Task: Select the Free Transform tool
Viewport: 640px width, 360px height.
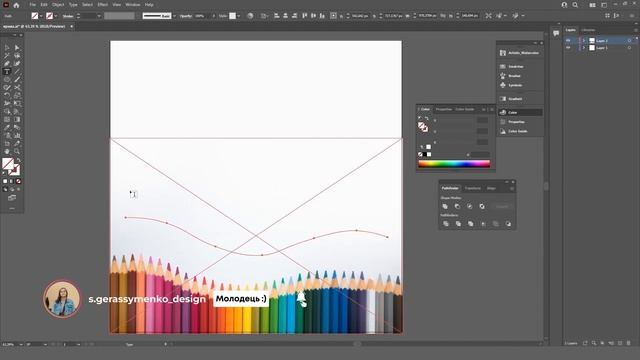Action: [17, 104]
